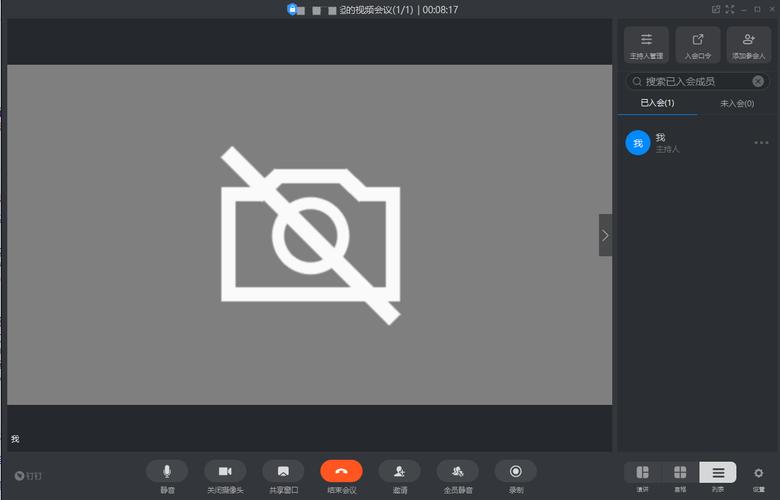This screenshot has width=780, height=500.
Task: Open host management (主持人管理)
Action: pos(646,45)
